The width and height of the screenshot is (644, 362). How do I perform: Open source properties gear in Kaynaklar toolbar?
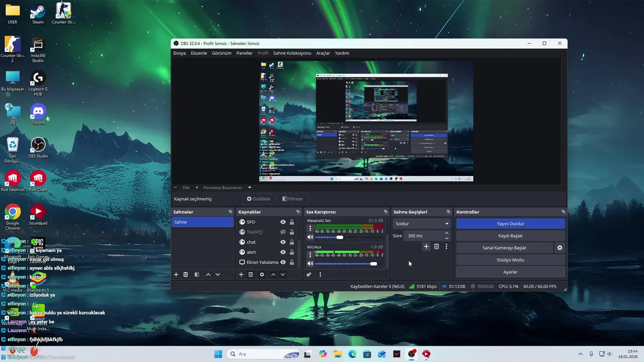(x=262, y=275)
